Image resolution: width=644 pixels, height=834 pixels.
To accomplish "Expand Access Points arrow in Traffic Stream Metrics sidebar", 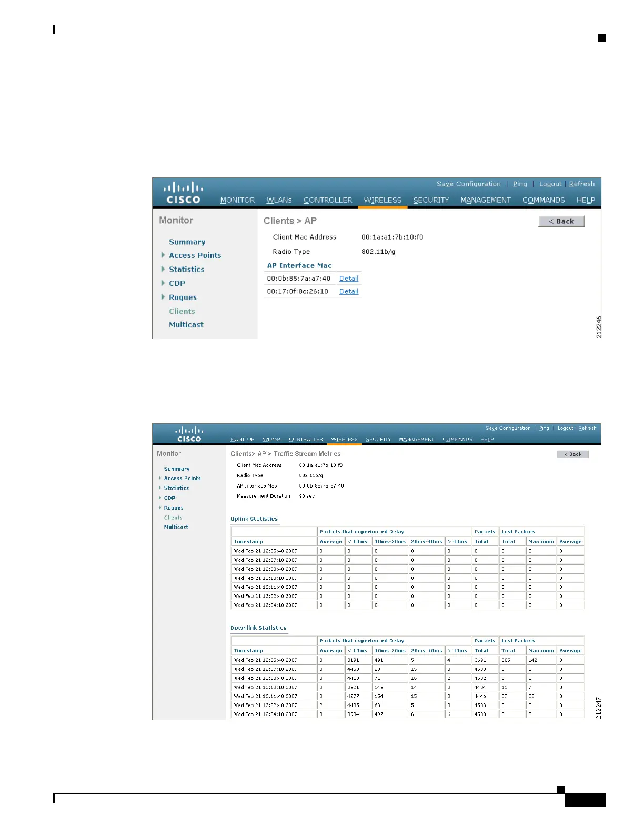I will point(160,478).
